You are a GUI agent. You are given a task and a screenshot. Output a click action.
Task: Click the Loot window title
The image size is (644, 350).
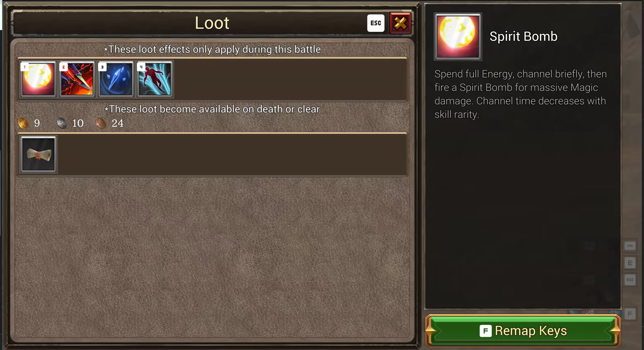click(212, 23)
